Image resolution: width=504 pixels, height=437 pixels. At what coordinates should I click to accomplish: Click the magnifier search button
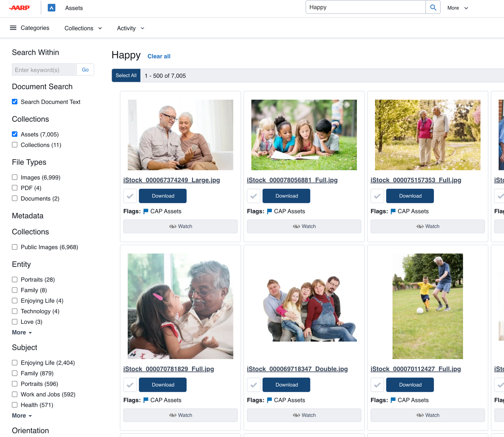[433, 7]
